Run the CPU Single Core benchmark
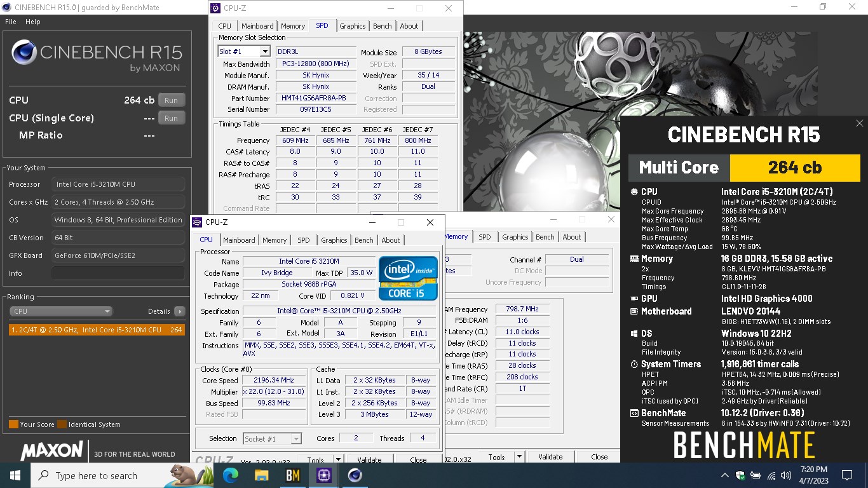 [172, 118]
